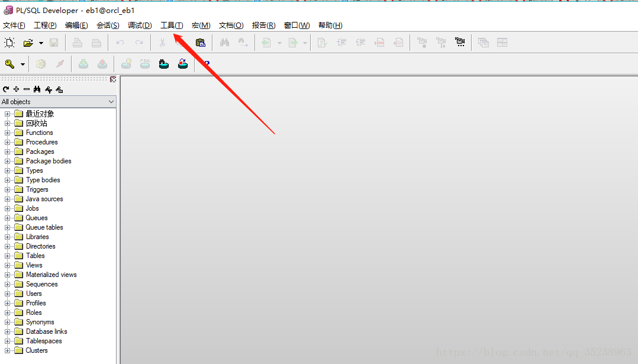The height and width of the screenshot is (364, 638).
Task: Expand the Functions folder node
Action: tap(7, 133)
